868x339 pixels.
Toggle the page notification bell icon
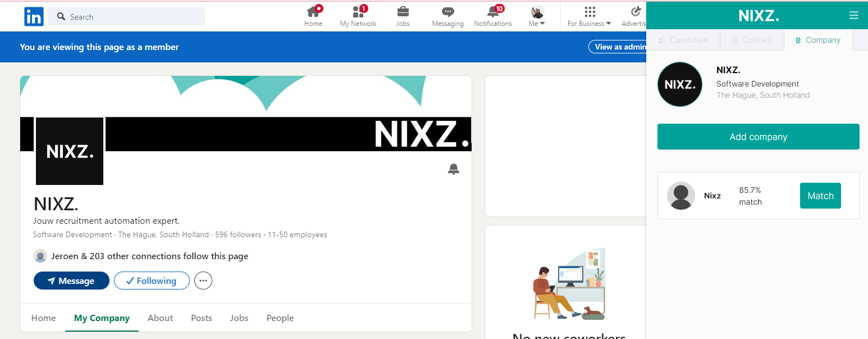(x=454, y=169)
